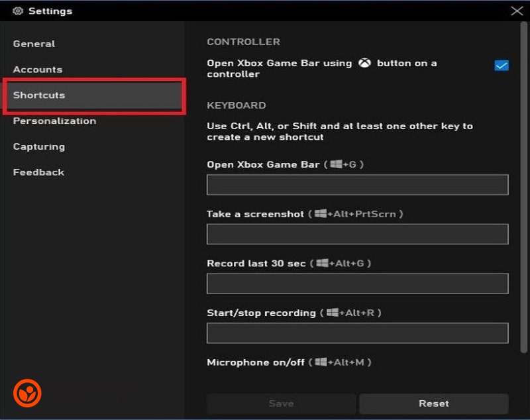The image size is (530, 420).
Task: Open the Personalization settings
Action: tap(54, 121)
